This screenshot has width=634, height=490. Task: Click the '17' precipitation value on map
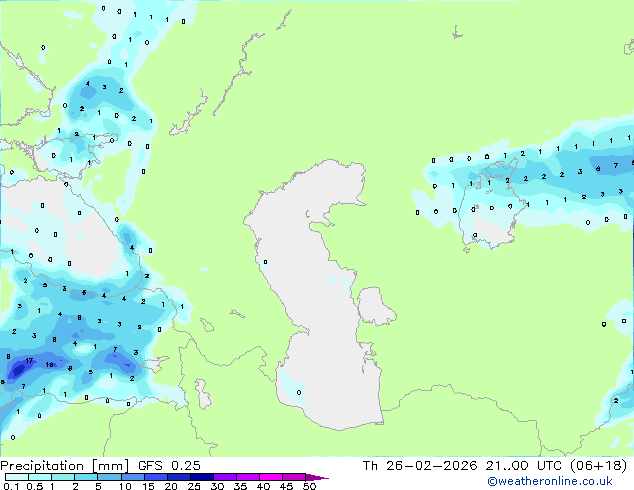click(29, 360)
